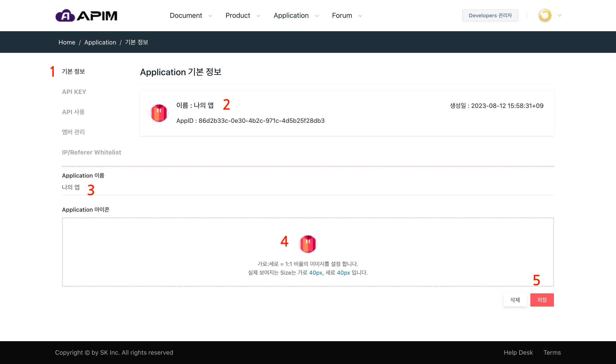Open the API KEY sidebar section

point(74,92)
